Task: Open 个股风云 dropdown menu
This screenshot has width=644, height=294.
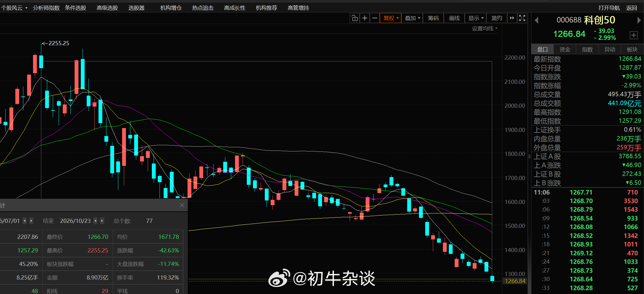Action: pos(14,8)
